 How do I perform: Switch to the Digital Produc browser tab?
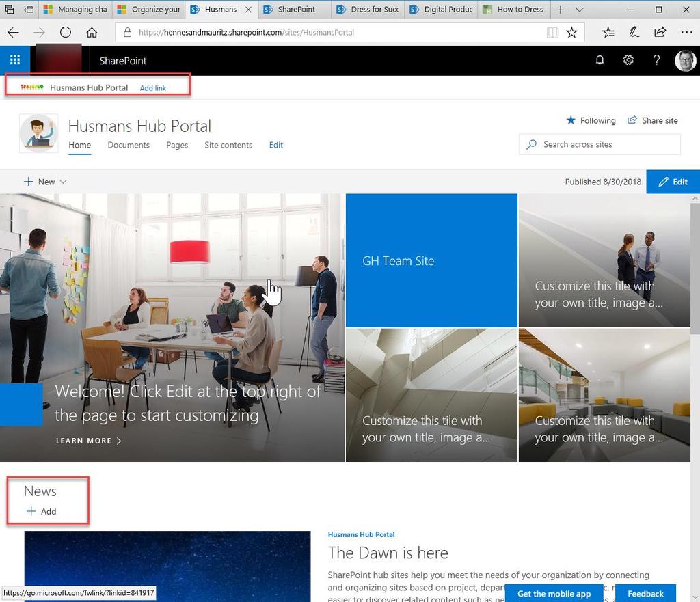click(x=441, y=10)
